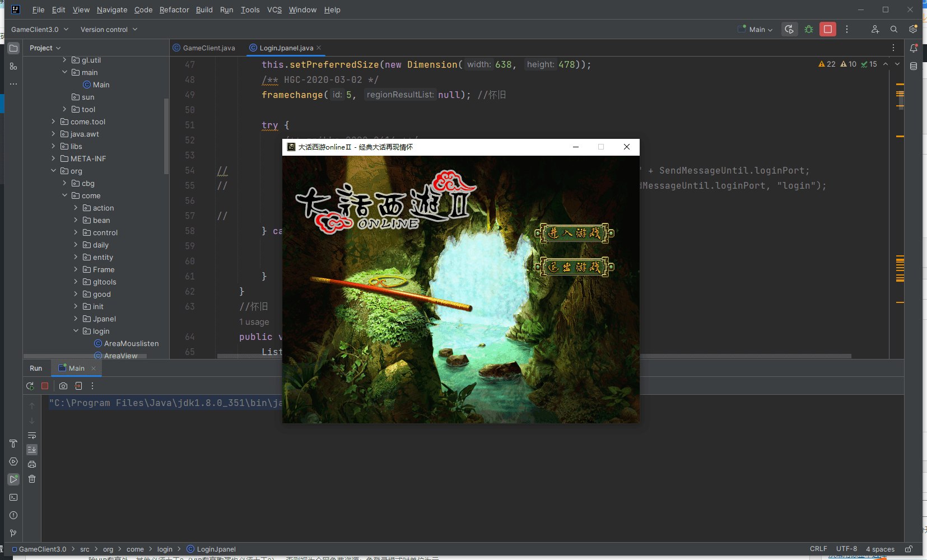927x560 pixels.
Task: Open the Code With Me icon
Action: 875,29
